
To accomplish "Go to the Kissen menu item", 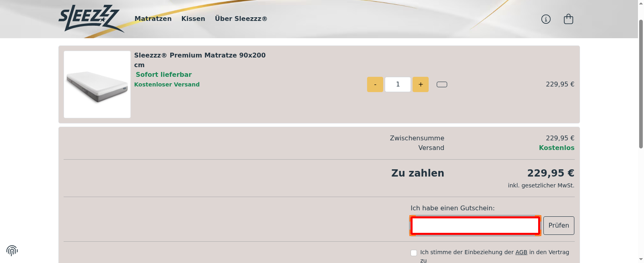I will coord(193,19).
